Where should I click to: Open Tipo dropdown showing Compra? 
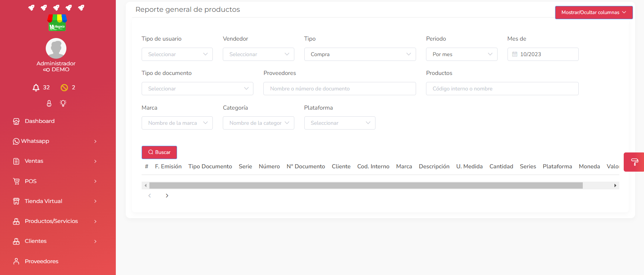tap(360, 54)
